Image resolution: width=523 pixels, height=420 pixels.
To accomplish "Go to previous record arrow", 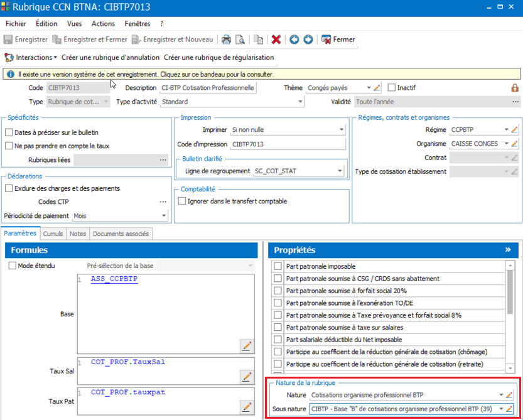I will point(294,40).
